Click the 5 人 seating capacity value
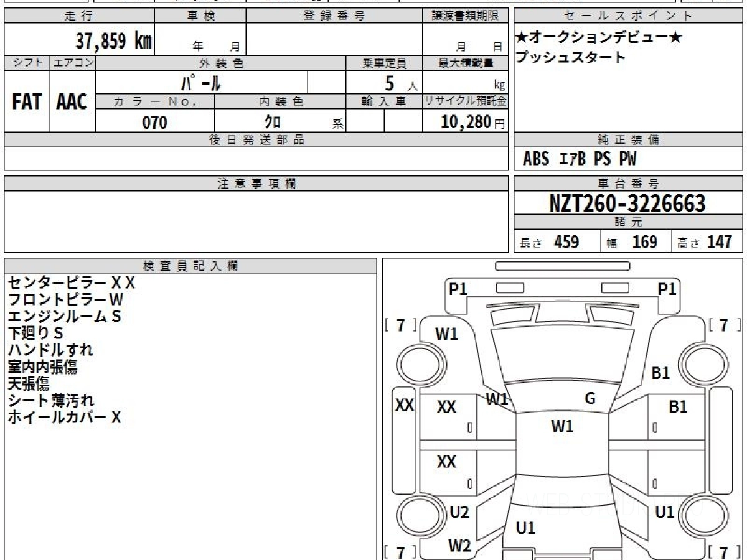Viewport: 747px width, 560px height. [x=400, y=83]
